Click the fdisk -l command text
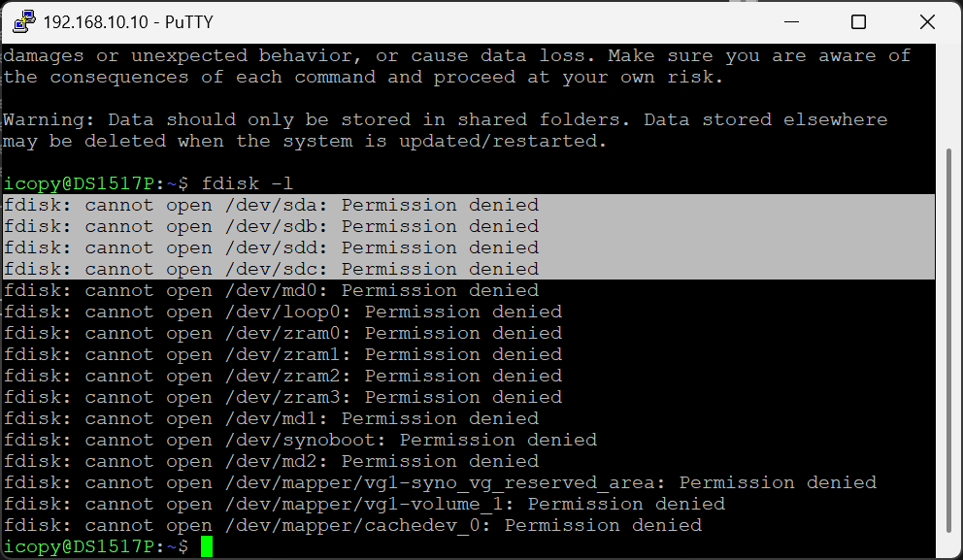 tap(247, 183)
